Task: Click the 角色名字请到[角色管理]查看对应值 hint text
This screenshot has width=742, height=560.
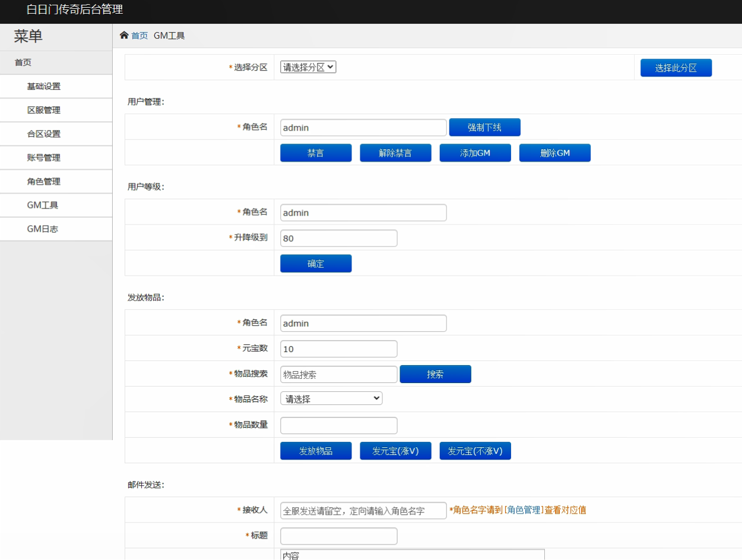Action: click(518, 510)
